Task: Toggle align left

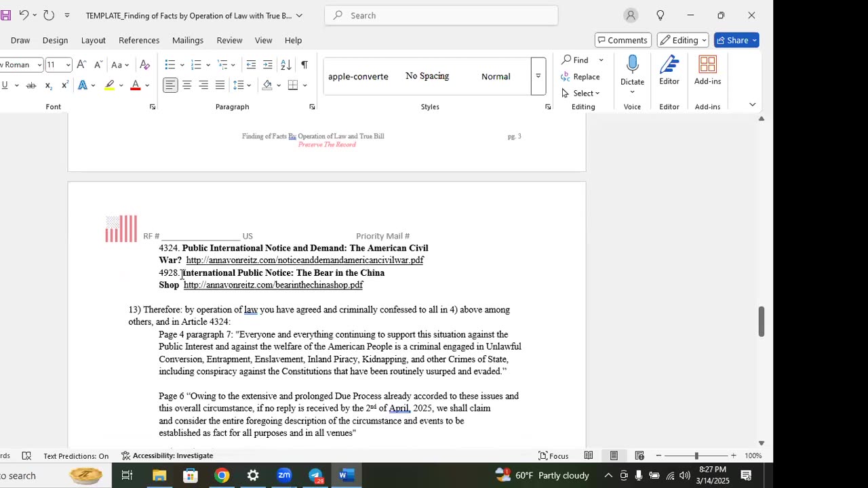Action: pyautogui.click(x=170, y=85)
